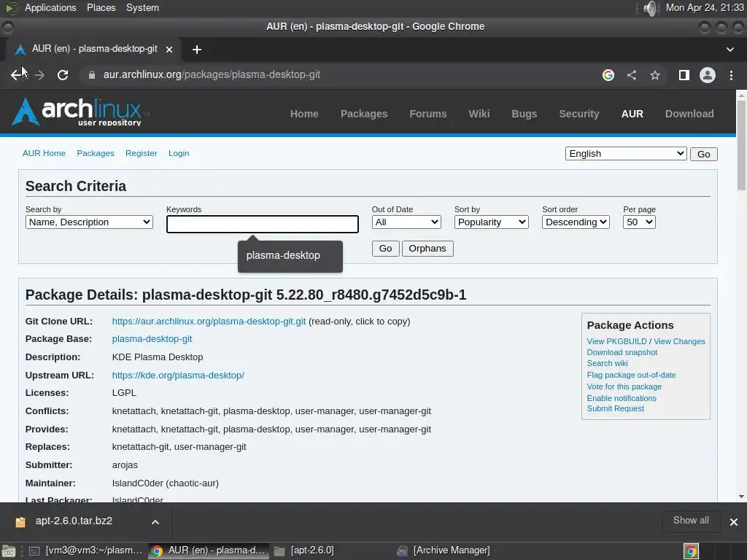Viewport: 747px width, 560px height.
Task: Click Go next to the language selector
Action: tap(704, 155)
